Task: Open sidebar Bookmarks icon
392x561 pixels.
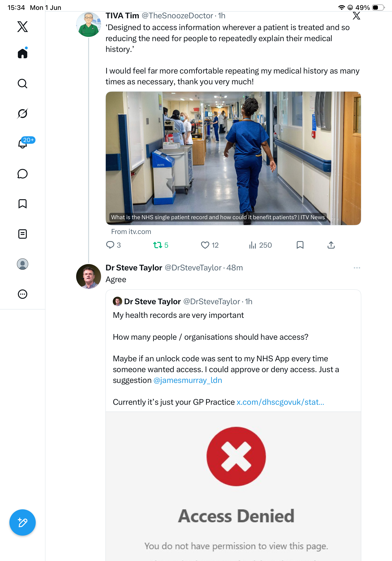Action: 23,204
